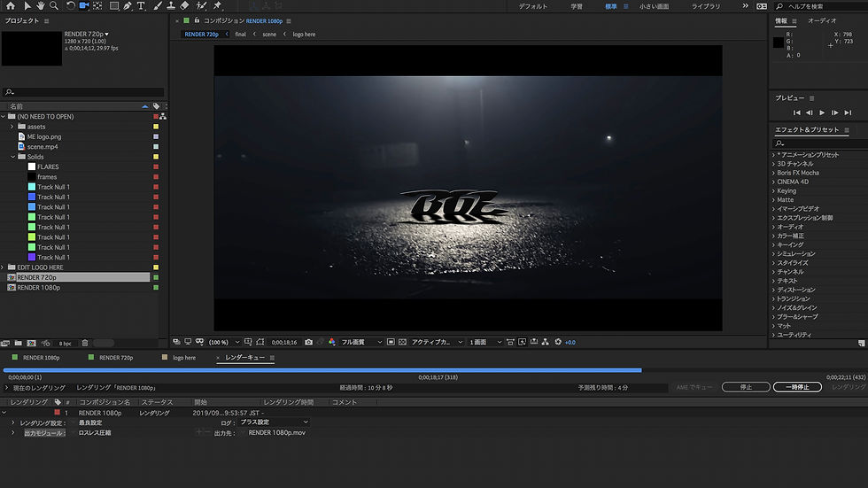This screenshot has height=488, width=868.
Task: Expand the Boris FX Mocha effects category
Action: coord(773,174)
